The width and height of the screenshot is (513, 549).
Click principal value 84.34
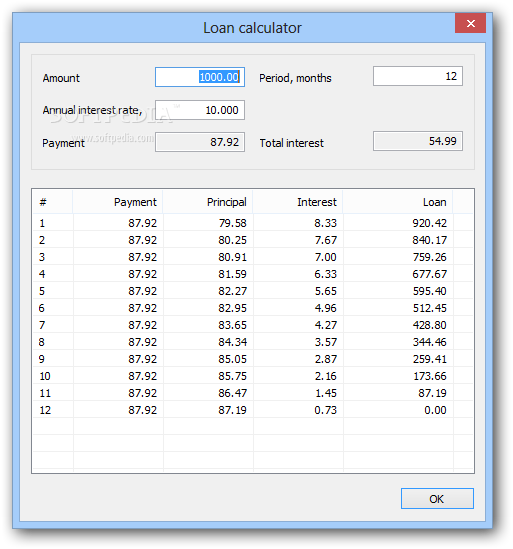(x=233, y=342)
